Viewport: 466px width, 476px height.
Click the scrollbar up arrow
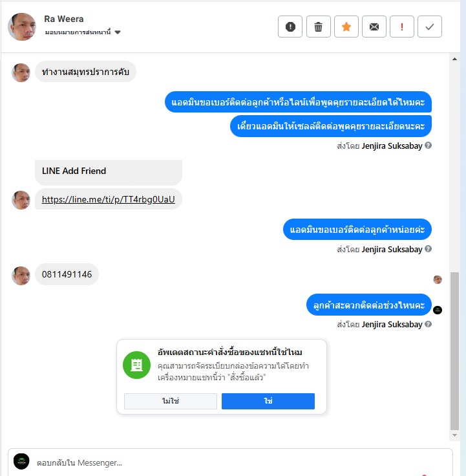tap(454, 59)
